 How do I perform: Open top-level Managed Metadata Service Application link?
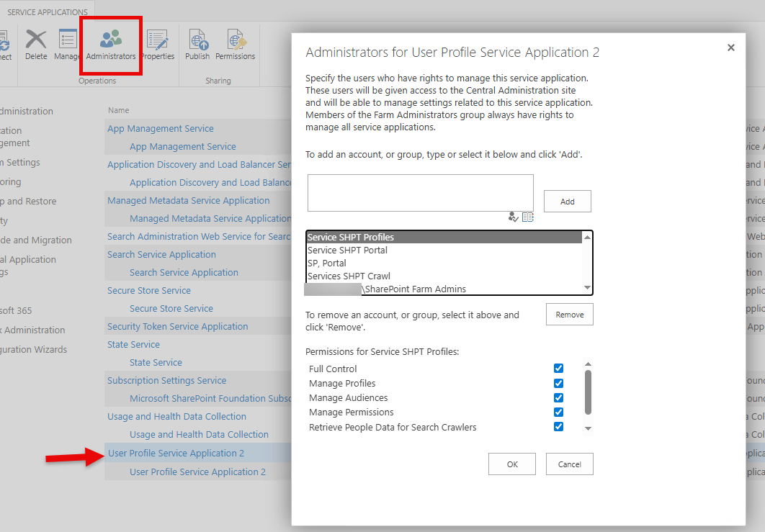(188, 200)
